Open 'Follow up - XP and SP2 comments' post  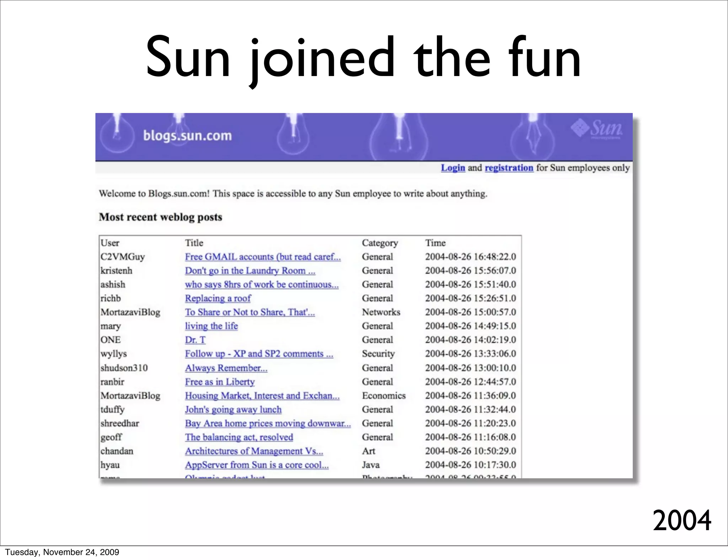259,354
